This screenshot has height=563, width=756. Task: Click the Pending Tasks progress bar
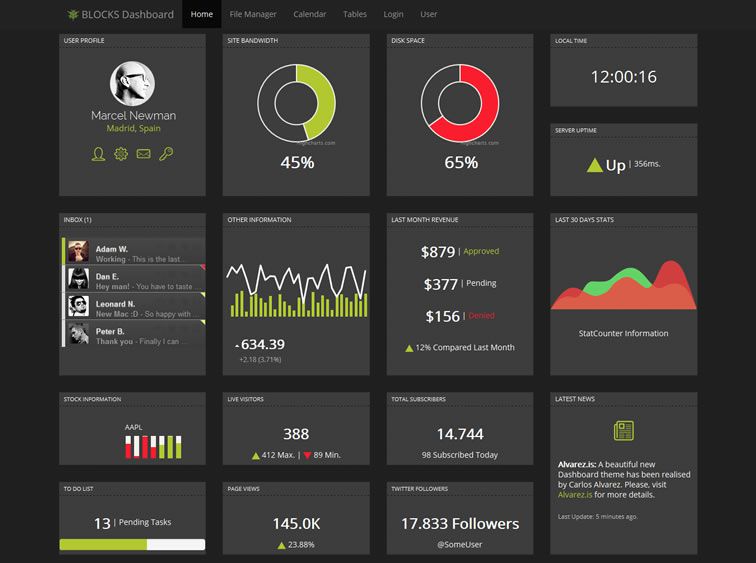point(132,545)
